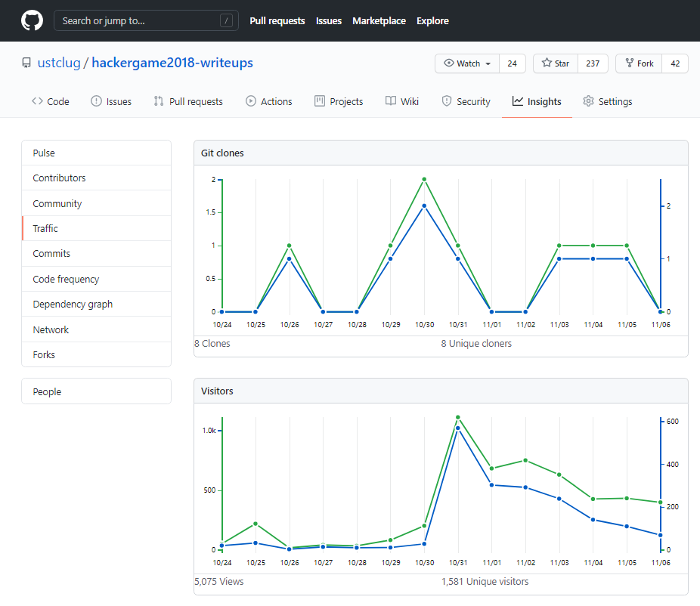Screen dimensions: 700x606
Task: Click the 'Git clones' panel heading
Action: pyautogui.click(x=222, y=153)
